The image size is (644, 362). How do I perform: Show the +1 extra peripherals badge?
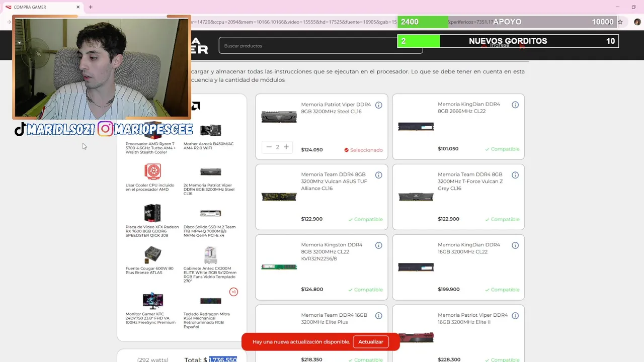tap(233, 292)
